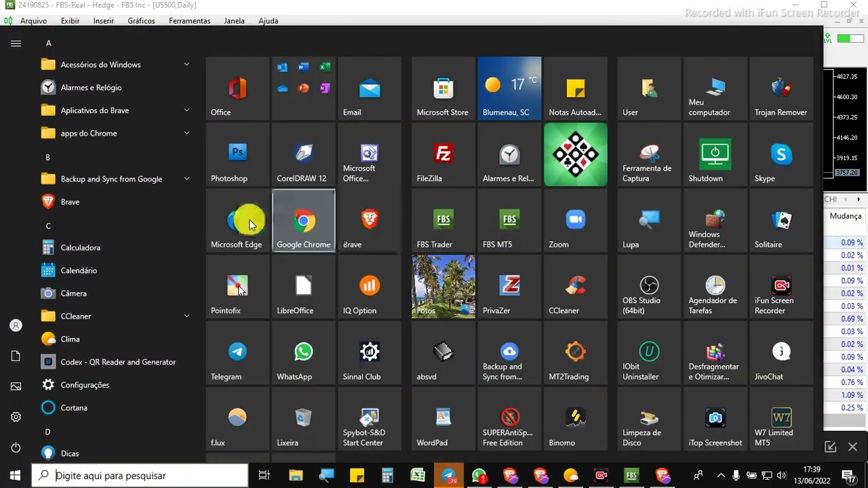Launch the Photoshop tile

tap(237, 155)
